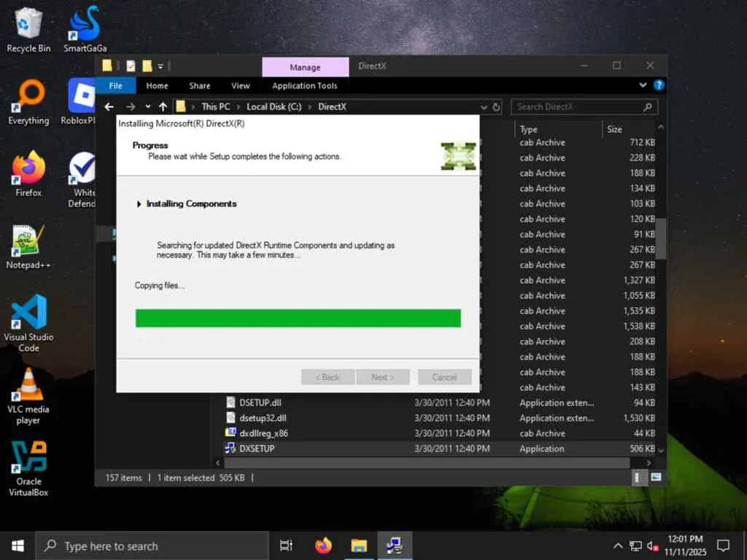The height and width of the screenshot is (560, 747).
Task: Open Firefox from the taskbar
Action: (x=323, y=545)
